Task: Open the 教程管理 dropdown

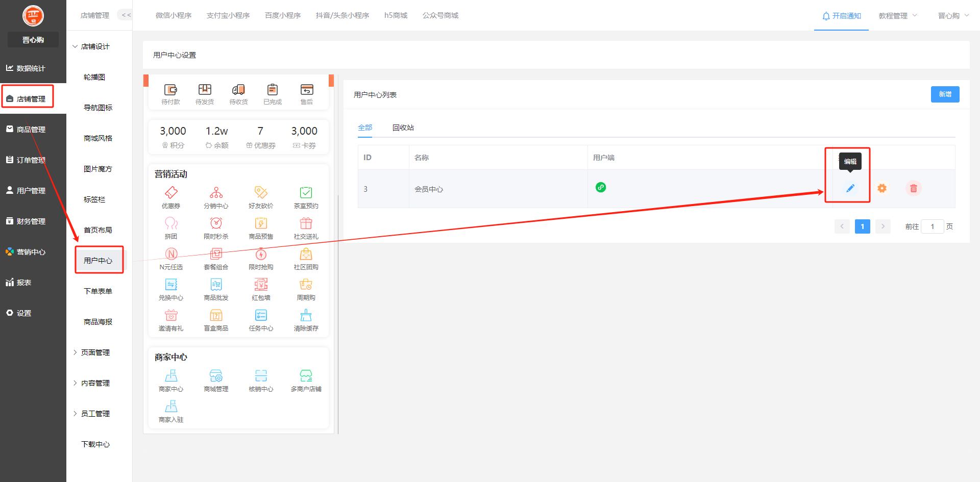Action: [x=897, y=16]
